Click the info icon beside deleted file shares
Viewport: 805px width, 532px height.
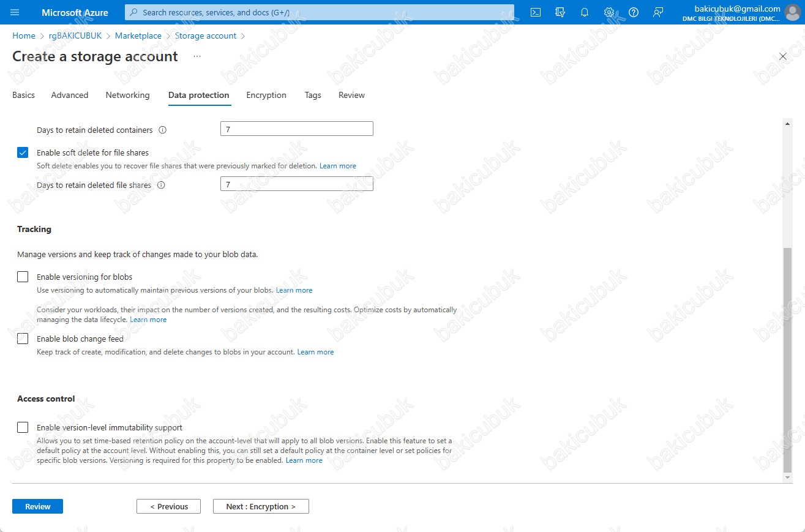tap(162, 185)
